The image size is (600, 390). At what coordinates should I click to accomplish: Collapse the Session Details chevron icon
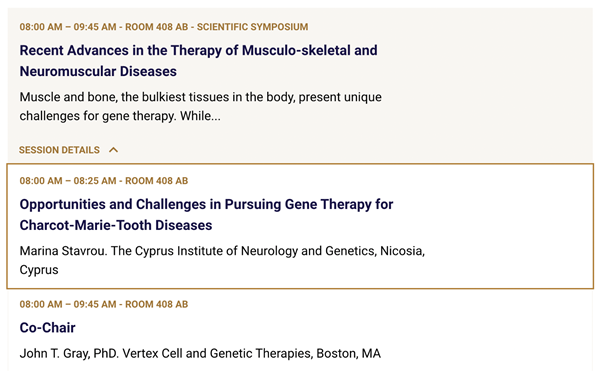(113, 150)
